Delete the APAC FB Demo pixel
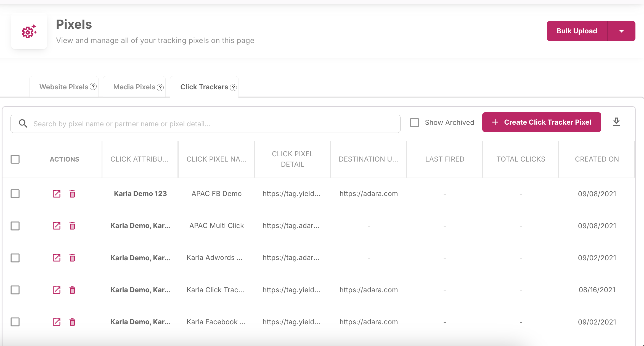The image size is (644, 346). click(72, 194)
